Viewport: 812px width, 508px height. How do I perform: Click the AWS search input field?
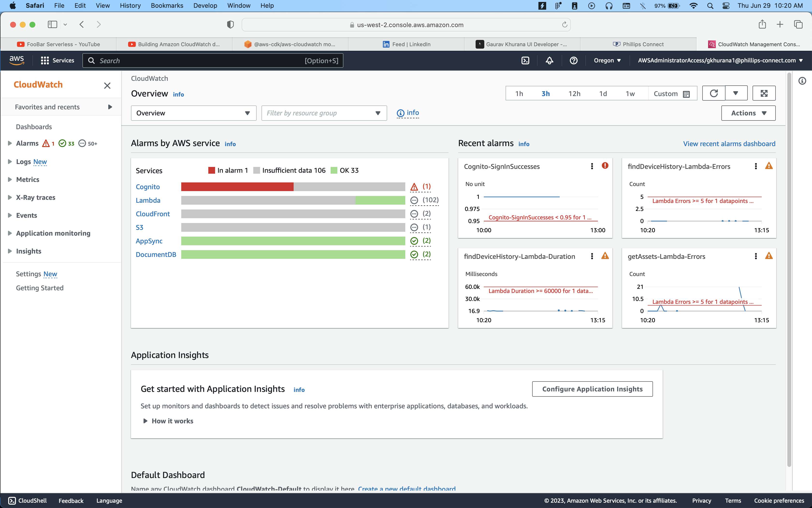(x=213, y=60)
